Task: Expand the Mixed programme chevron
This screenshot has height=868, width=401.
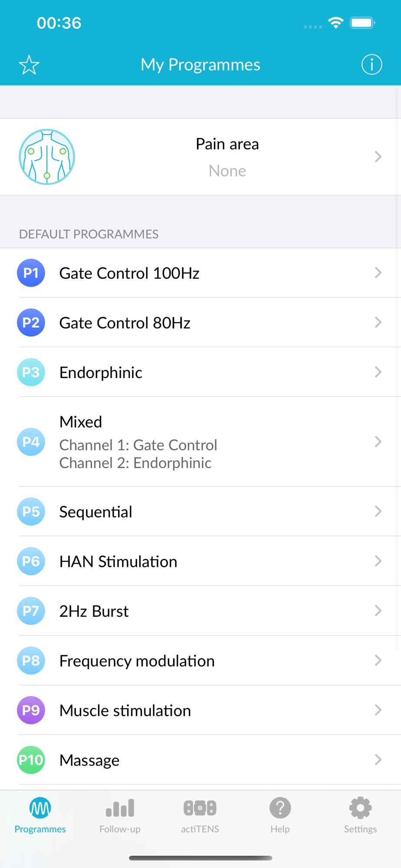Action: (378, 442)
